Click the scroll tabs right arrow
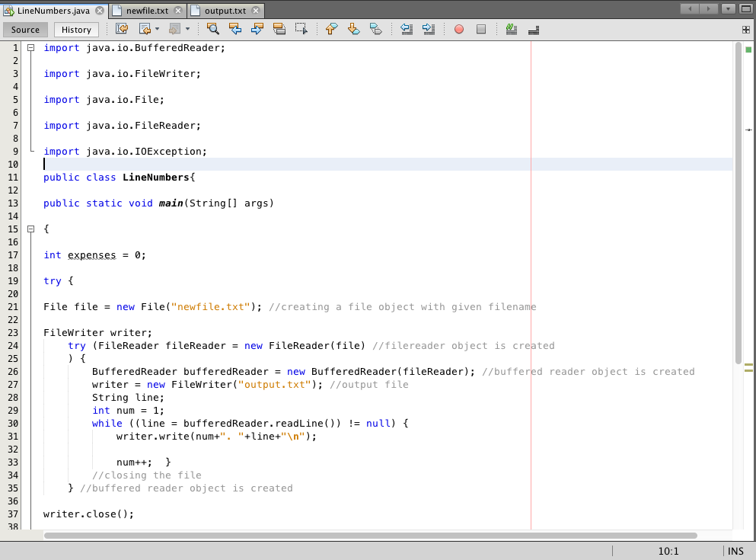Image resolution: width=756 pixels, height=560 pixels. pyautogui.click(x=708, y=8)
